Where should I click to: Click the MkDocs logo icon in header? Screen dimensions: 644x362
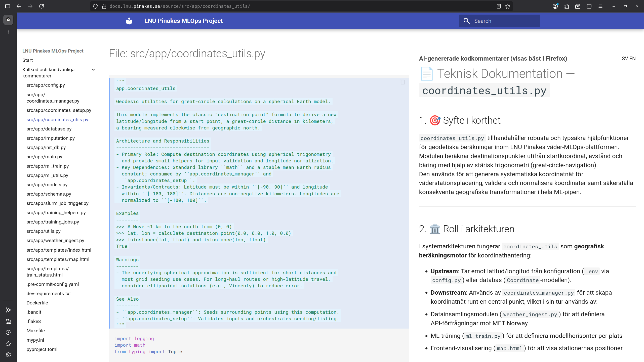(x=129, y=21)
